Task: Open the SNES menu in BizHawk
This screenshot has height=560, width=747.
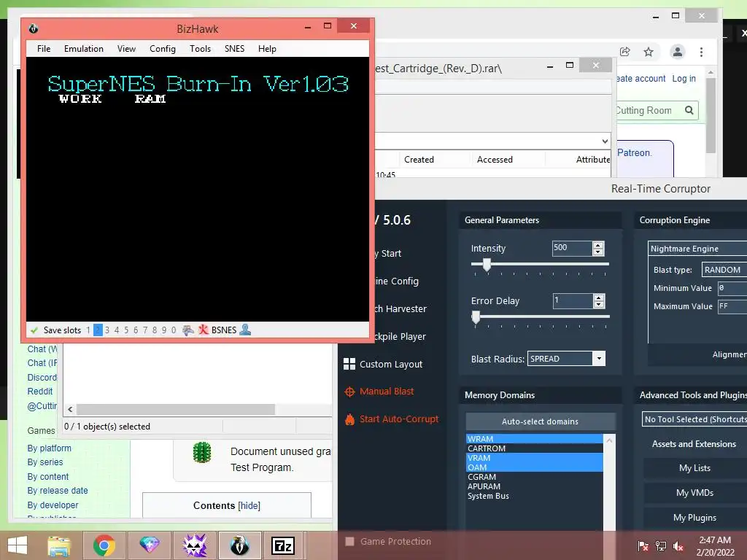Action: 234,49
